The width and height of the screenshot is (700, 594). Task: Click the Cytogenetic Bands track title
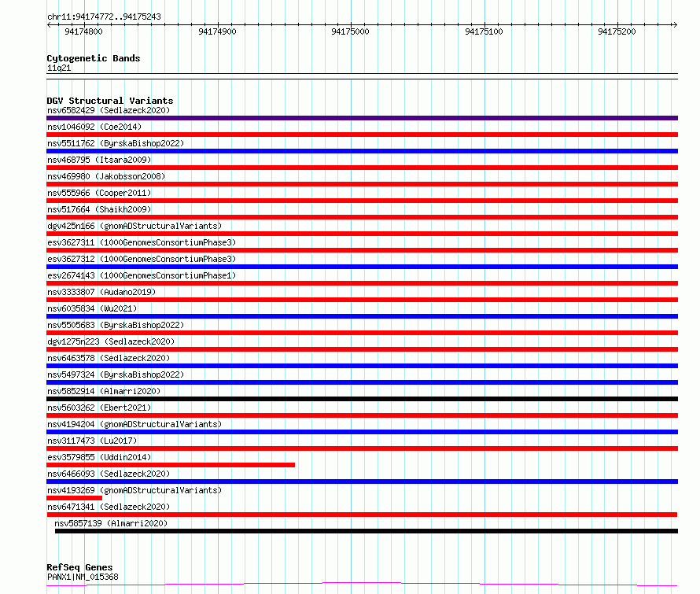(x=94, y=58)
